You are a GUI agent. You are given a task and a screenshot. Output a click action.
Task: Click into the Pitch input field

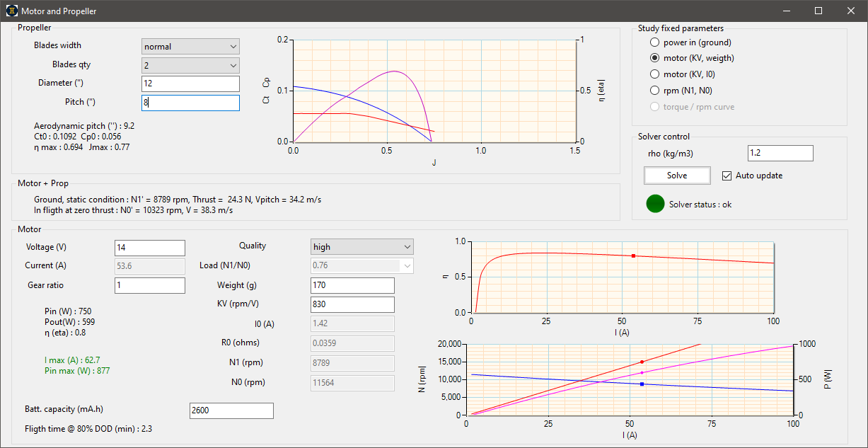pos(190,103)
